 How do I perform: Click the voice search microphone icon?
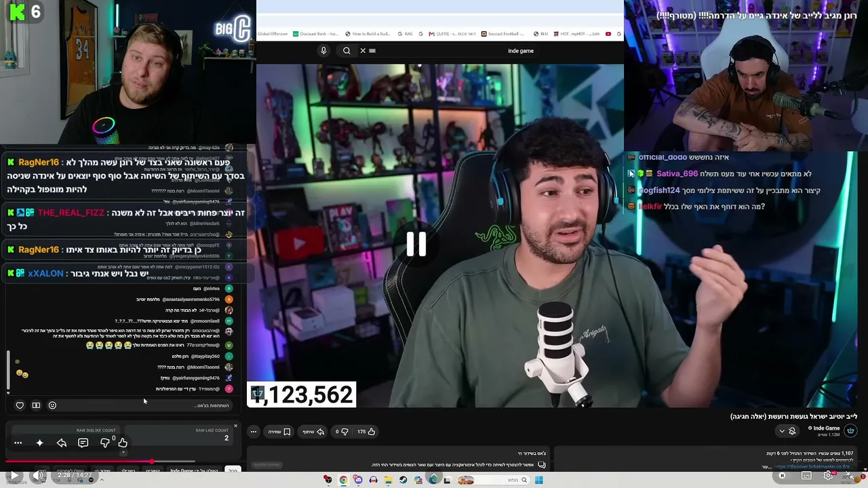click(323, 51)
